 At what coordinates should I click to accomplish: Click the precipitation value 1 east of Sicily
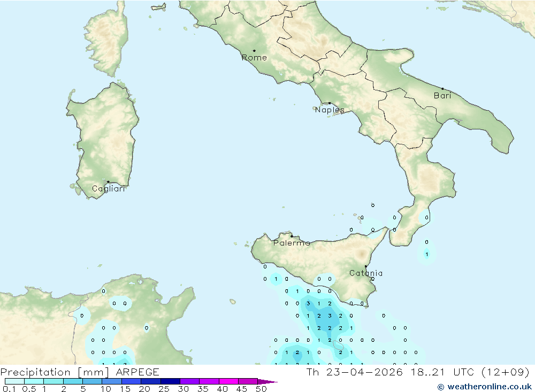426,254
